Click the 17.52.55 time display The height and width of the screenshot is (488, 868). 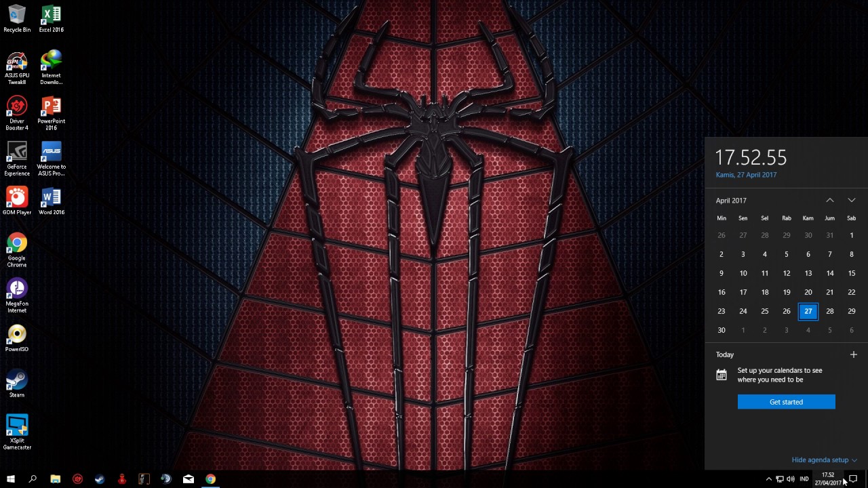point(751,158)
